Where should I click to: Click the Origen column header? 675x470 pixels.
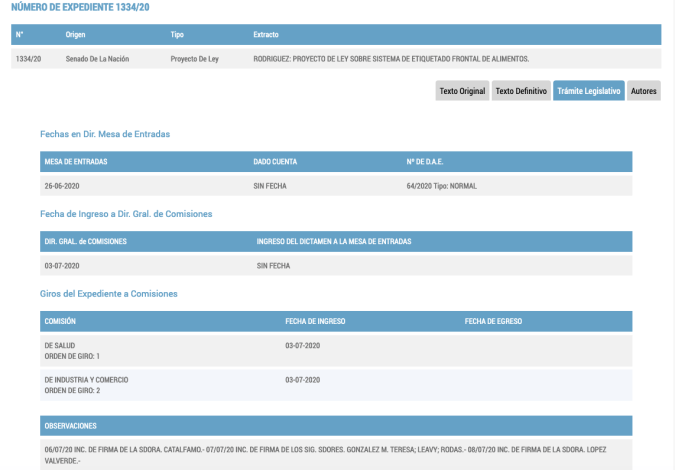tap(76, 35)
